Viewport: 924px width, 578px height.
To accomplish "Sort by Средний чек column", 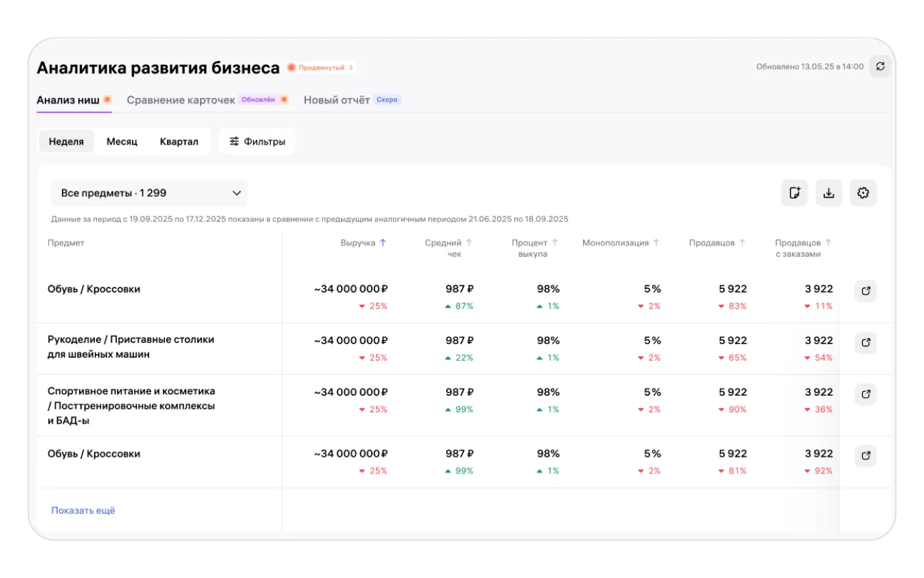I will tap(469, 243).
